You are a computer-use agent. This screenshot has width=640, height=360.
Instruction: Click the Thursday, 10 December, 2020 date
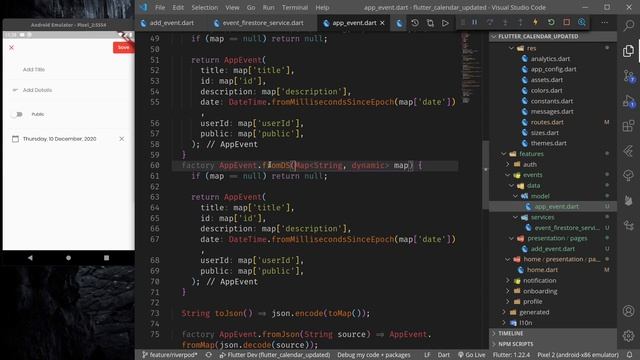pyautogui.click(x=60, y=139)
